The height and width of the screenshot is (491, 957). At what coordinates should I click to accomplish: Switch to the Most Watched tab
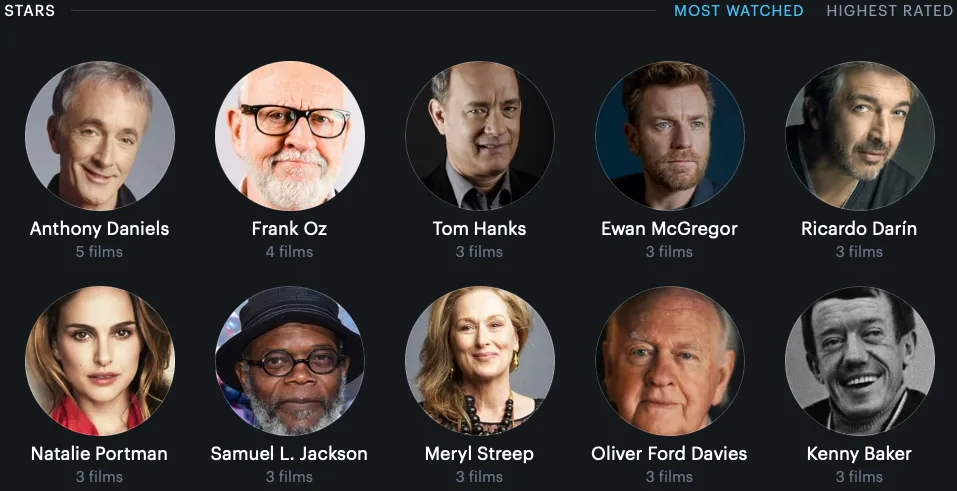[739, 11]
